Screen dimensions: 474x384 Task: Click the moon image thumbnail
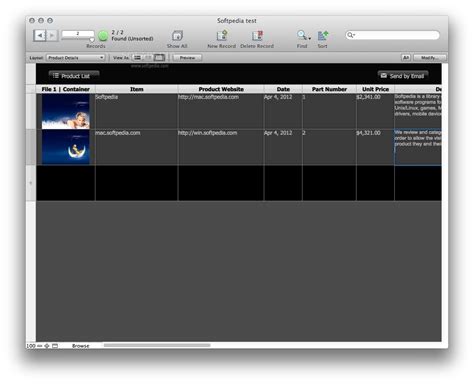[x=66, y=147]
